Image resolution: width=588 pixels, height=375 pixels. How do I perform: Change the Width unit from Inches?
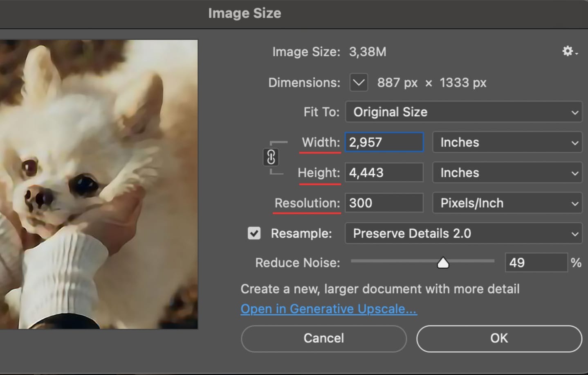(x=507, y=142)
